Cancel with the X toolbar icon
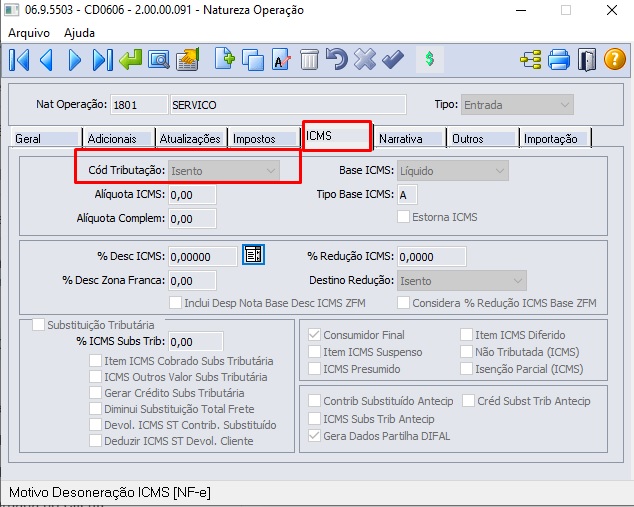Viewport: 634px width, 507px height. (365, 59)
